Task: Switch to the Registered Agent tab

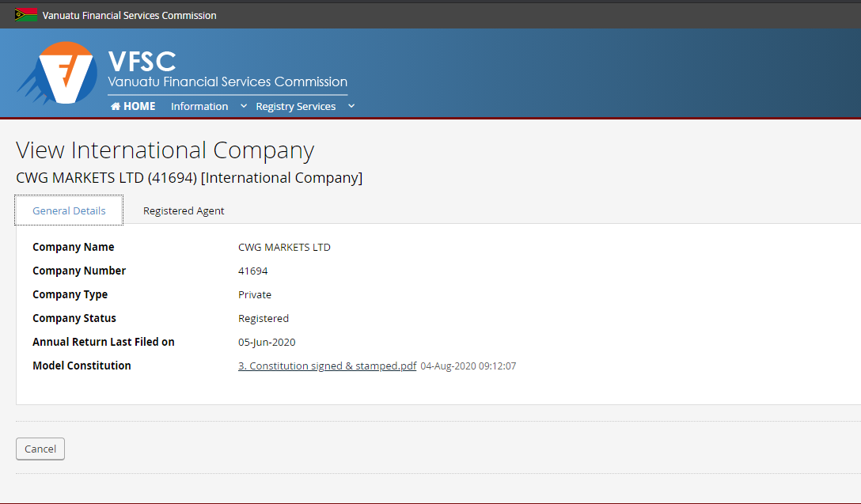Action: (184, 210)
